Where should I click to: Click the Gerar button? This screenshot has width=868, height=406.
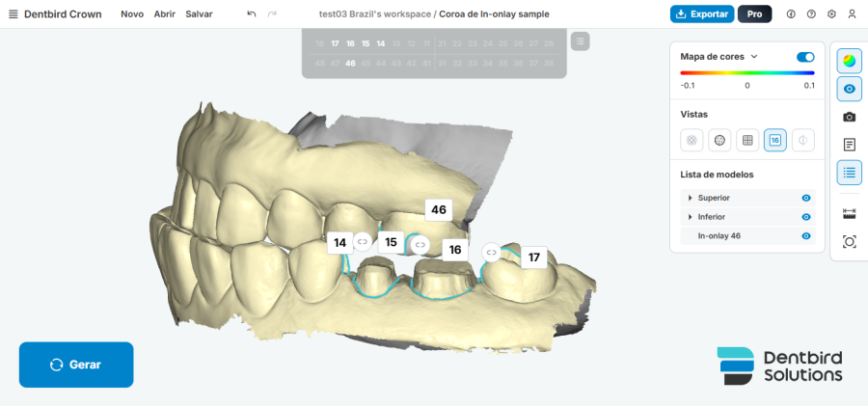tap(76, 365)
